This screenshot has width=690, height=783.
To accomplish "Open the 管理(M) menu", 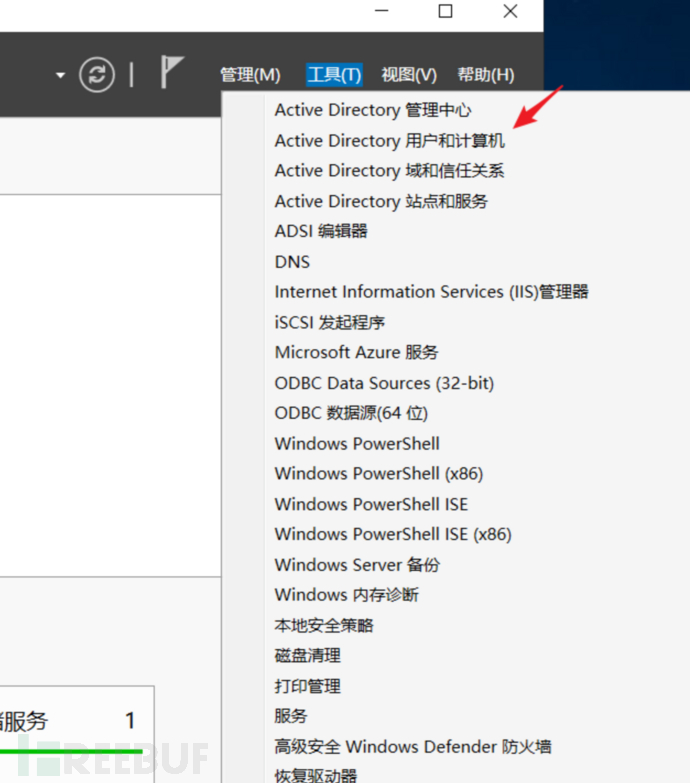I will (250, 75).
